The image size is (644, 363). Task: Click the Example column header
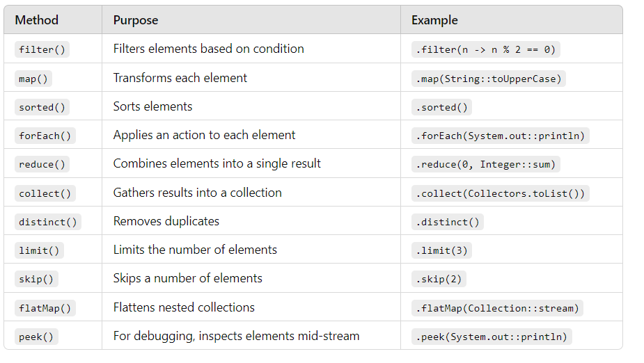pyautogui.click(x=434, y=20)
